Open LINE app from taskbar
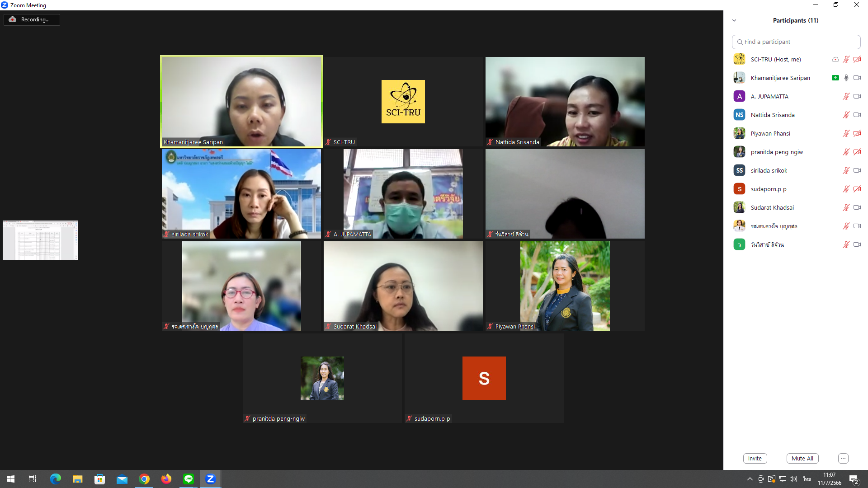The width and height of the screenshot is (868, 488). pyautogui.click(x=189, y=479)
